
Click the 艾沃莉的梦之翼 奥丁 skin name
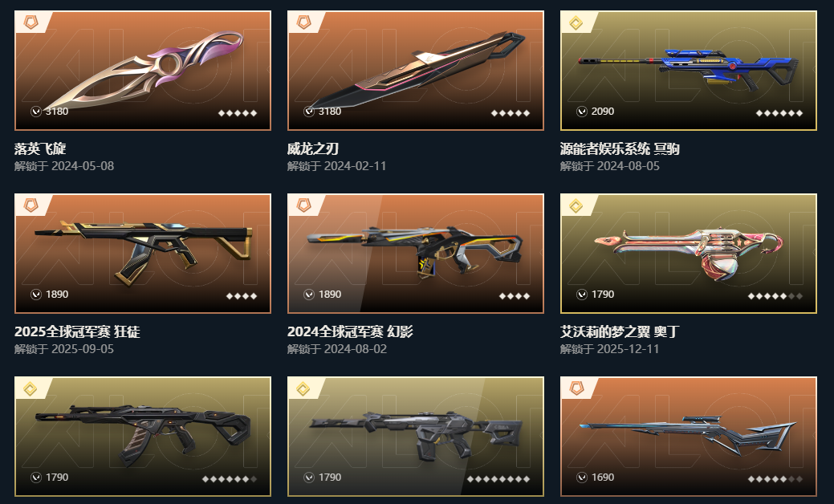620,331
